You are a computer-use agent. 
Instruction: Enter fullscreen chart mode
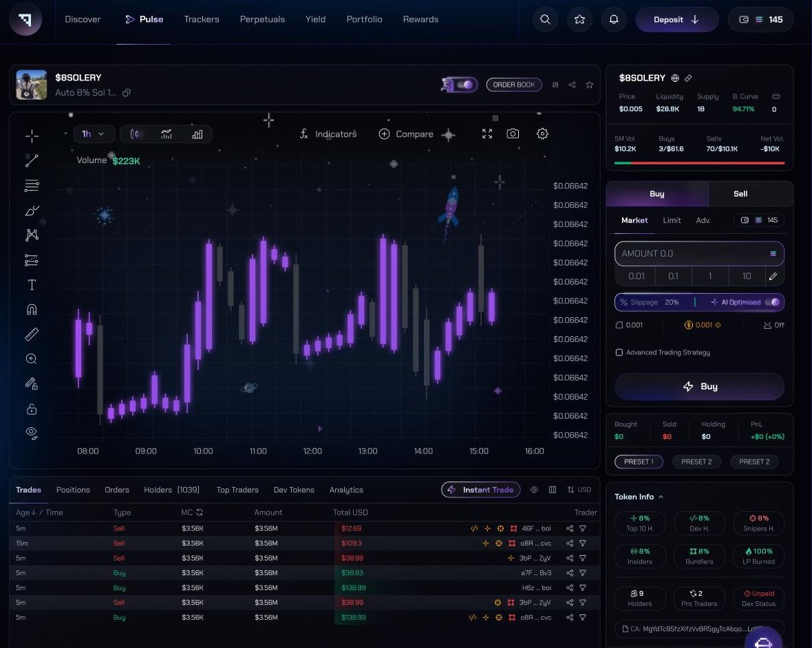(487, 134)
